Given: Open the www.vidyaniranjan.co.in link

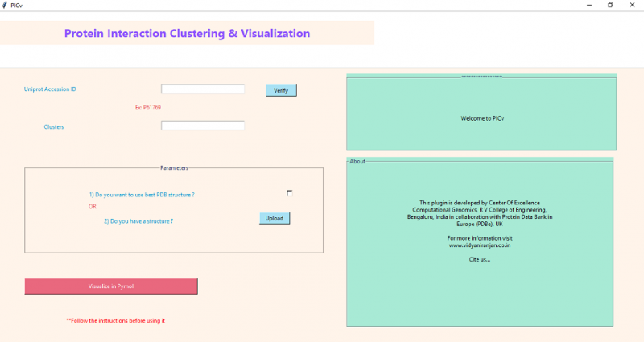Looking at the screenshot, I should [x=480, y=245].
